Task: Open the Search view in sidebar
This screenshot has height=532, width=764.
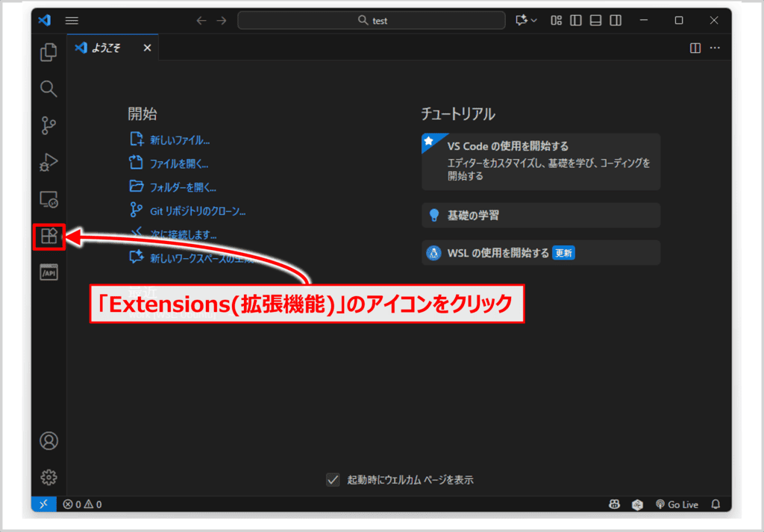Action: [x=49, y=89]
